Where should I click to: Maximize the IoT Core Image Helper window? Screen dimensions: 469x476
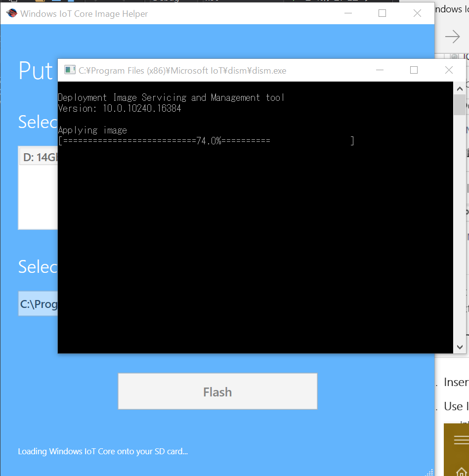(x=382, y=13)
